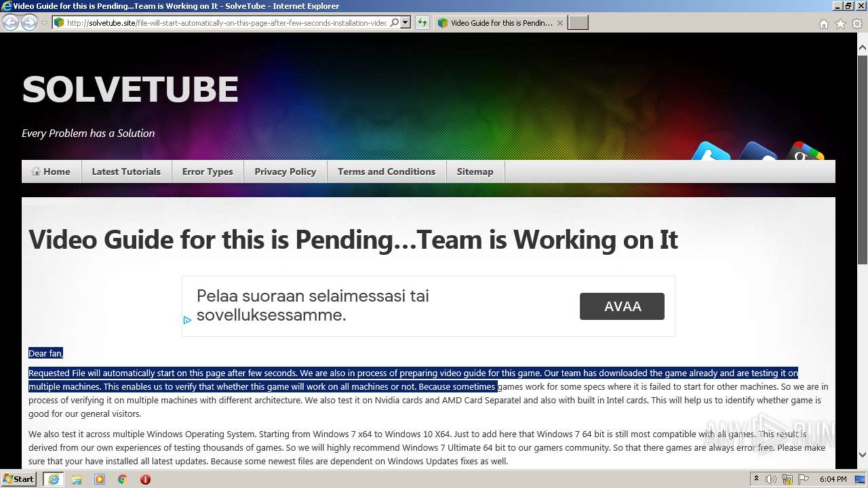
Task: Click the network warning tray icon
Action: tap(787, 479)
